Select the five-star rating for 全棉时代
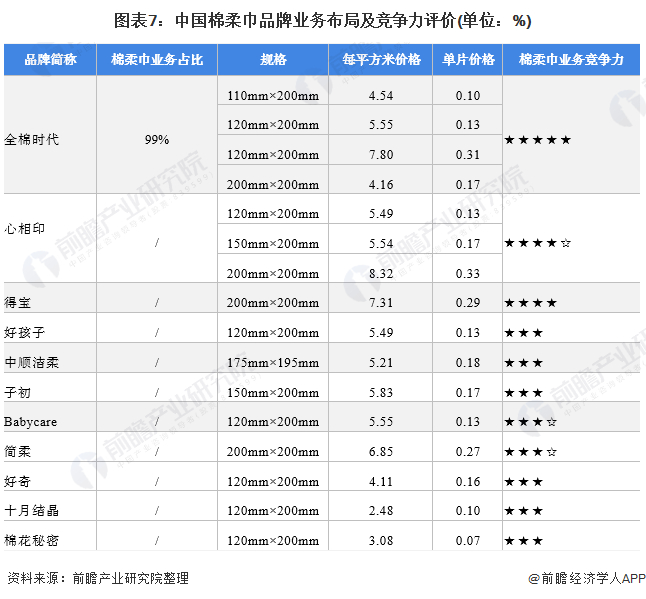The image size is (646, 599). [538, 140]
